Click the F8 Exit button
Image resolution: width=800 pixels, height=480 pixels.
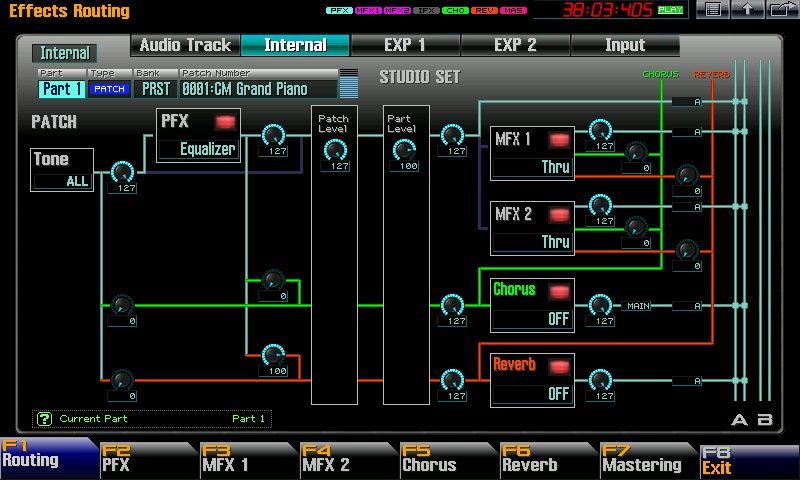point(749,461)
